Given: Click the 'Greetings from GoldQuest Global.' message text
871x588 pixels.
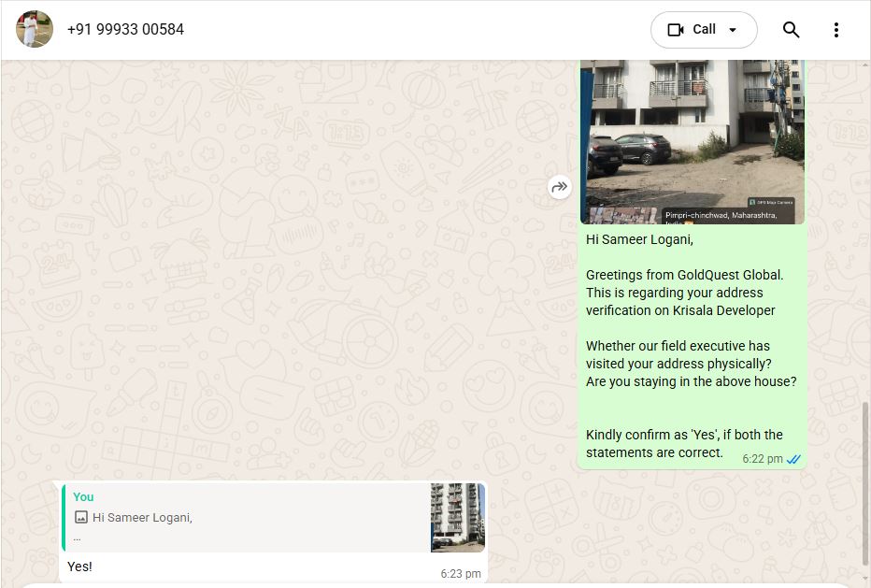Looking at the screenshot, I should [x=684, y=275].
